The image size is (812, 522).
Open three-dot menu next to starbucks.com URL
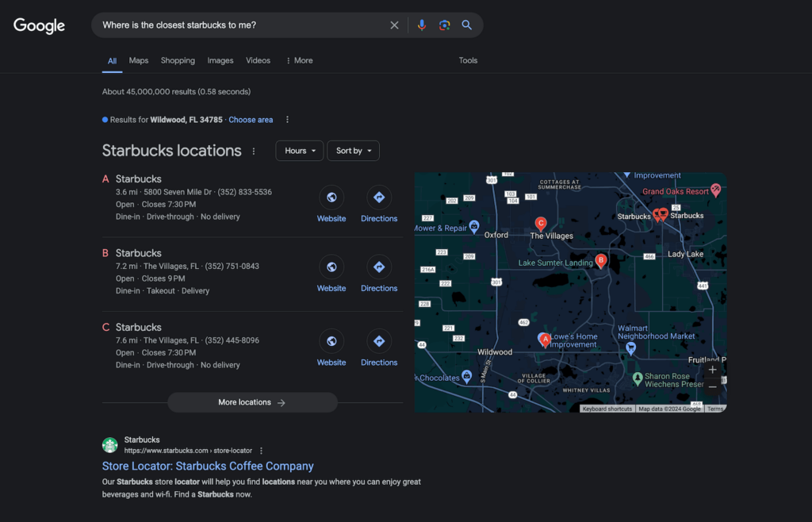point(262,451)
